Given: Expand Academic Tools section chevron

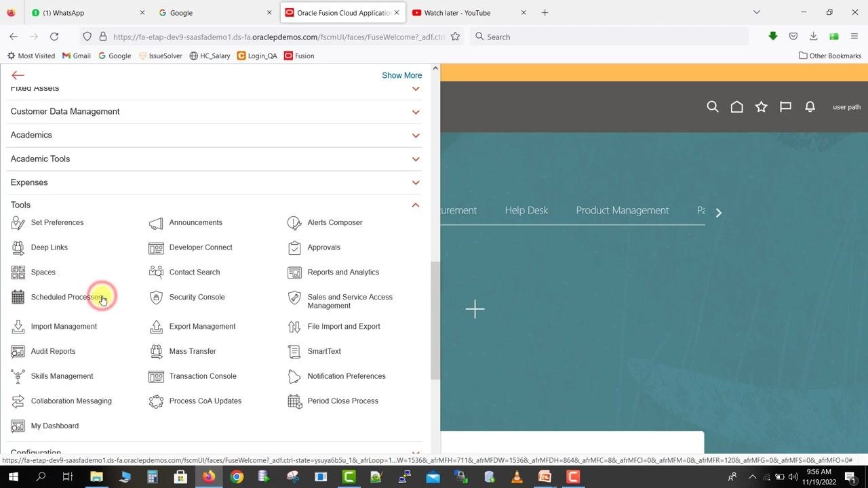Looking at the screenshot, I should [x=416, y=159].
